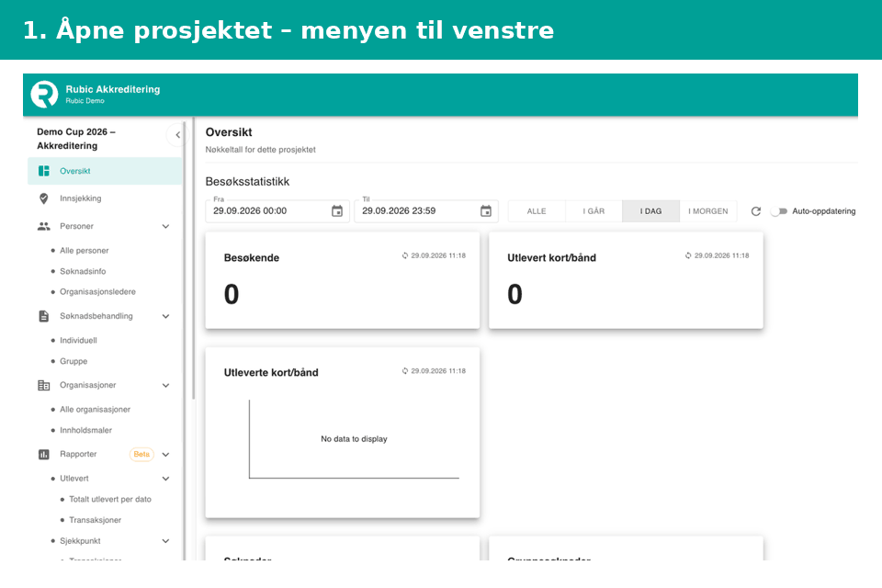882x588 pixels.
Task: Click the Beta badge next to Rapporter
Action: 141,455
